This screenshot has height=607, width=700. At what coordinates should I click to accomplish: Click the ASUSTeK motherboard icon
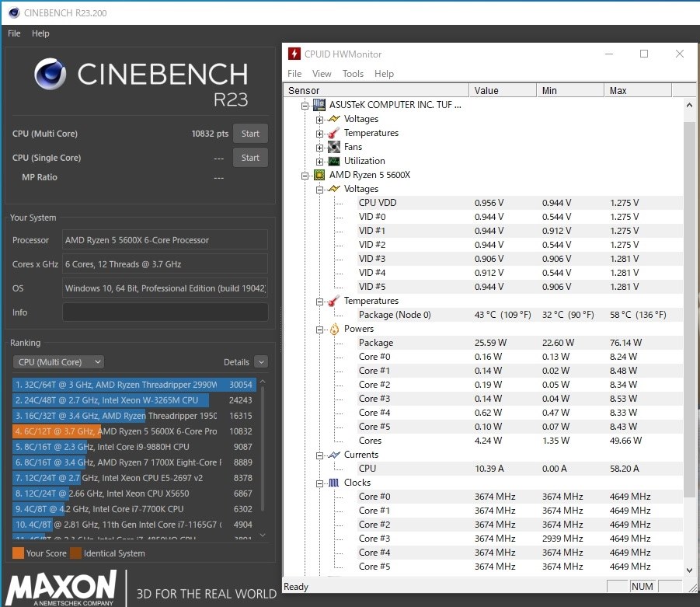[x=319, y=105]
